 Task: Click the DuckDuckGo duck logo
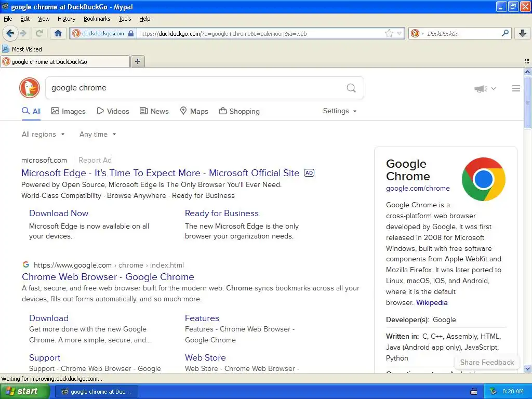tap(30, 88)
